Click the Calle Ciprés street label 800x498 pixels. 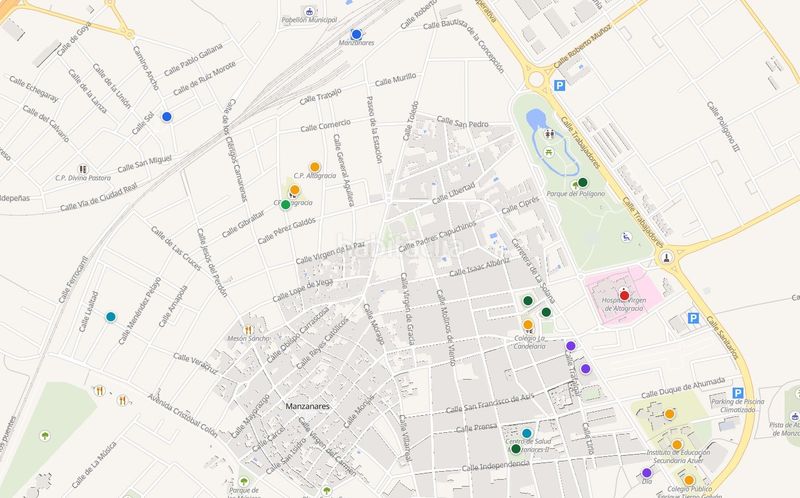pyautogui.click(x=520, y=206)
